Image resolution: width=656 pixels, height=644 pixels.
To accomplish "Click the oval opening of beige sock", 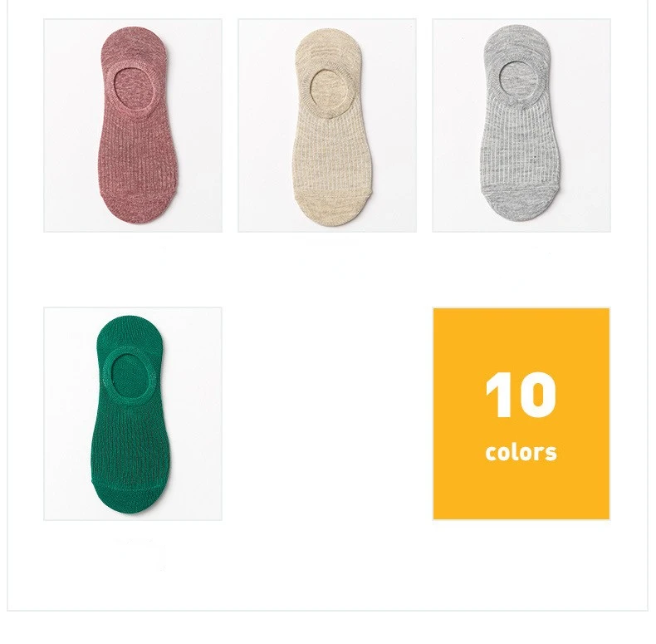I will tap(329, 90).
